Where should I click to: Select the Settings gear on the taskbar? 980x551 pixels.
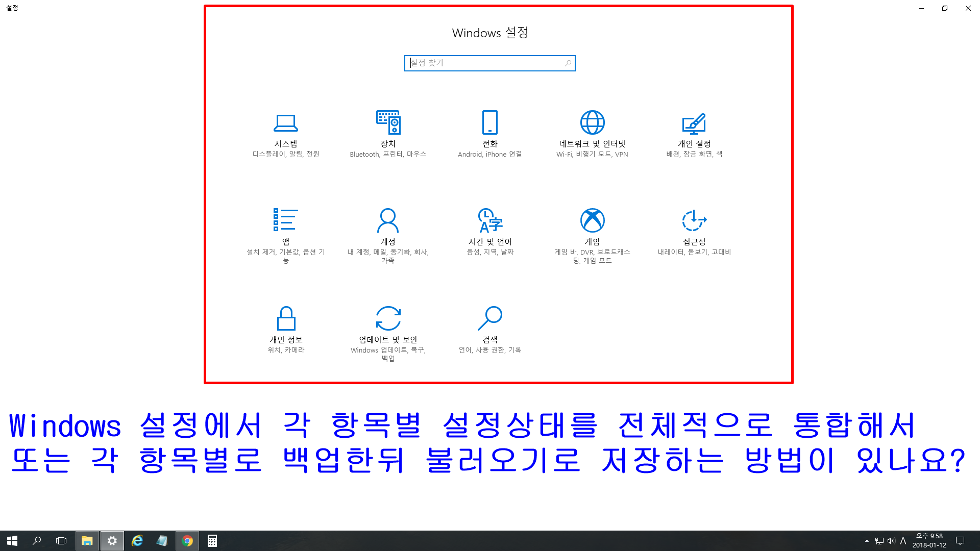(x=112, y=541)
